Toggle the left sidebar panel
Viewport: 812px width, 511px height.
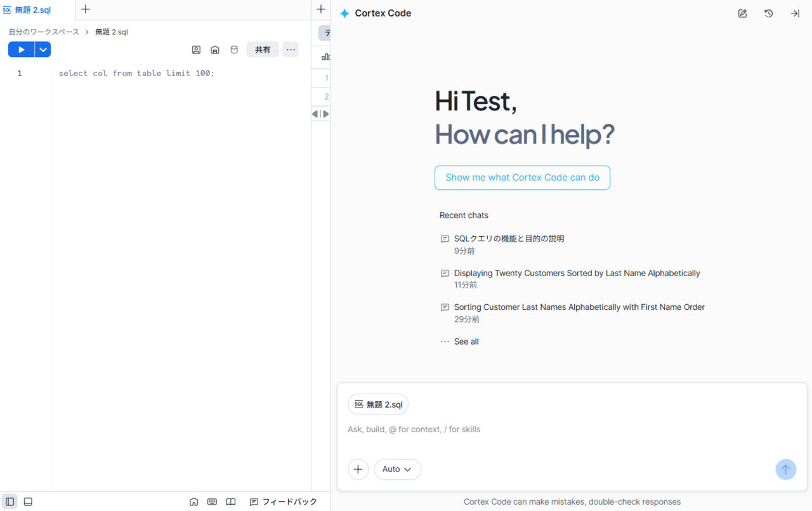(x=10, y=501)
